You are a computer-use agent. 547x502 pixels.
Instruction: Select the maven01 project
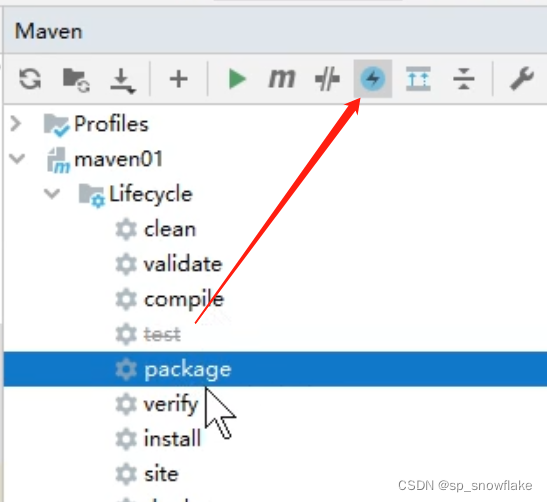pos(119,159)
